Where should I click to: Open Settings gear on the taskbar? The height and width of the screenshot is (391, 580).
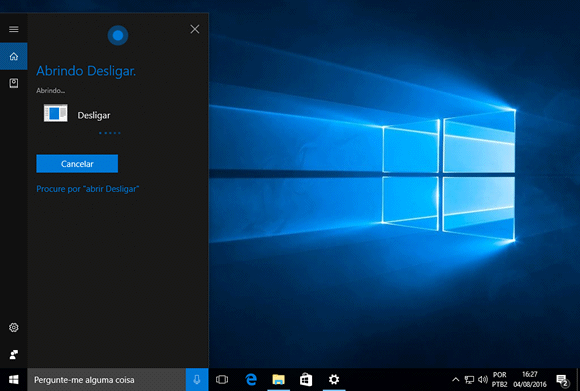(334, 380)
